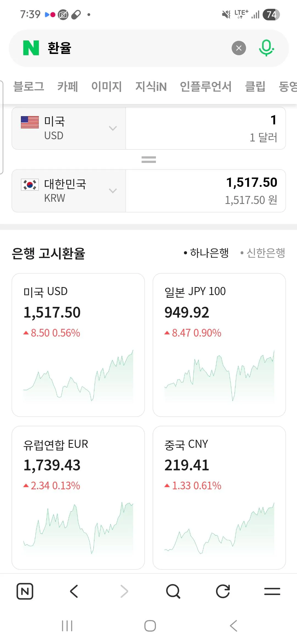Tap the magnifier search icon in bottom bar

click(x=173, y=591)
